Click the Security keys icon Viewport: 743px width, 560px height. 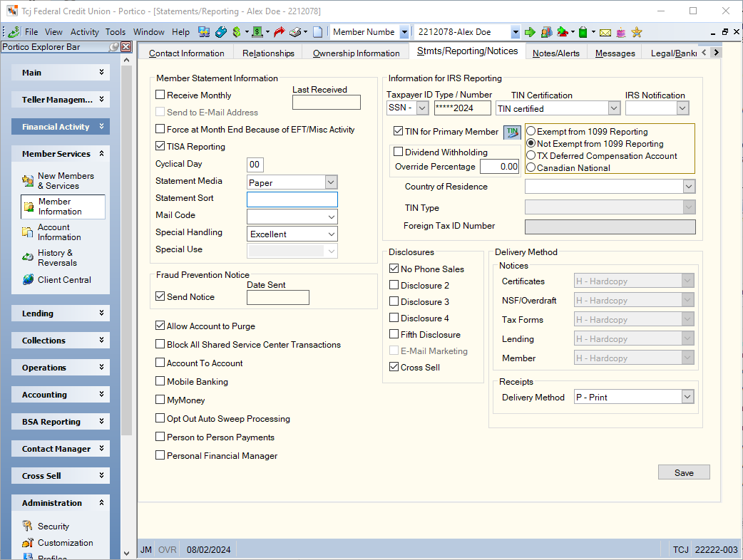[28, 526]
